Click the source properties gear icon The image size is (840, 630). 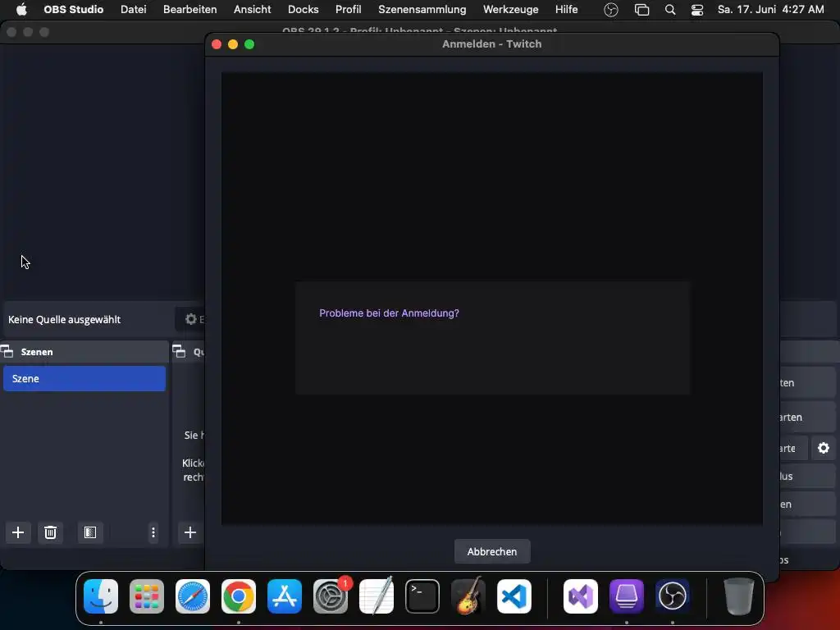coord(190,319)
